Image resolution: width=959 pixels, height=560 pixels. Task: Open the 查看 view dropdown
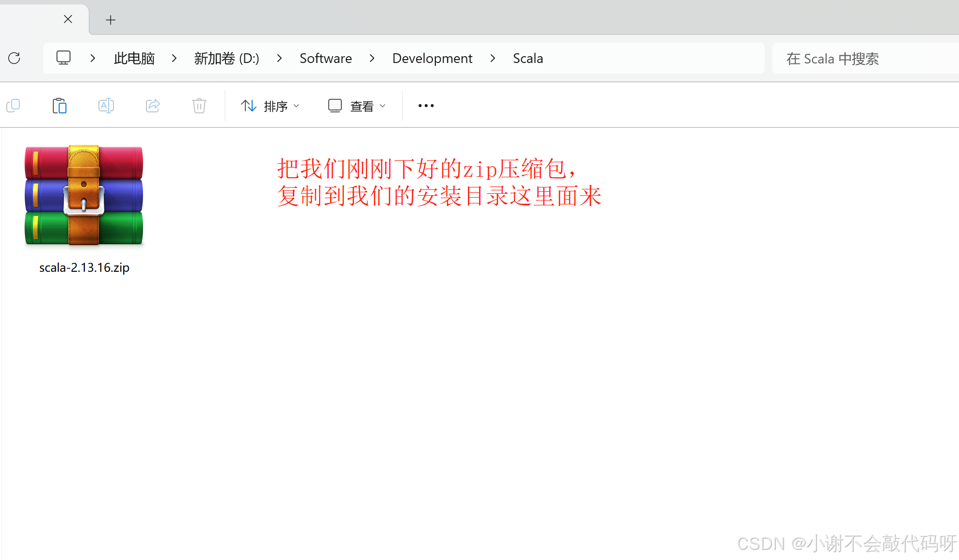pyautogui.click(x=357, y=106)
